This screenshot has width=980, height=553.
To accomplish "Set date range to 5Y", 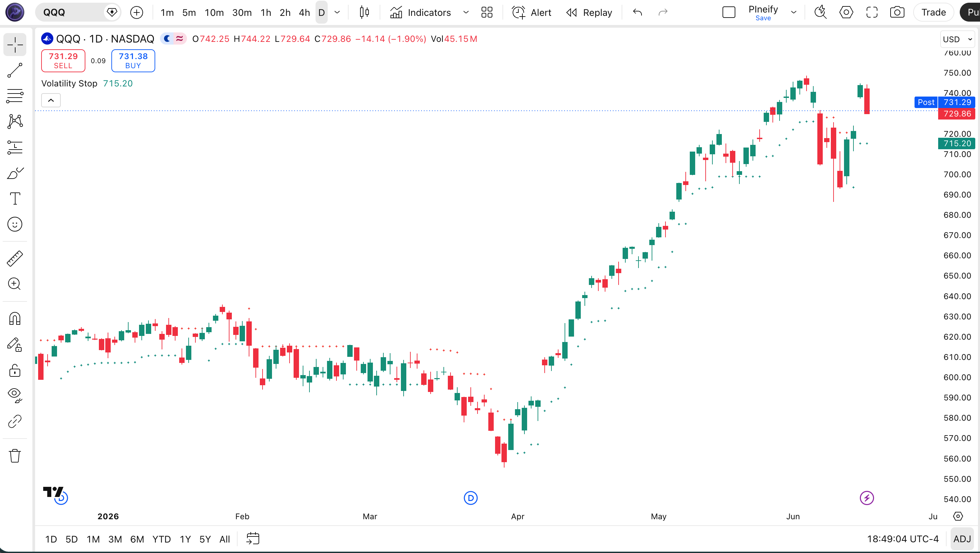I will point(205,539).
